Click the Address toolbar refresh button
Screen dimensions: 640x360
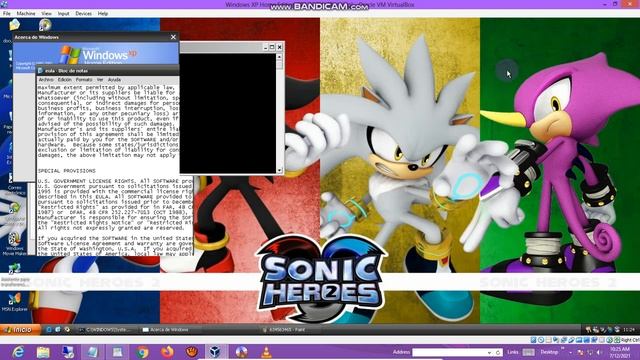click(498, 352)
